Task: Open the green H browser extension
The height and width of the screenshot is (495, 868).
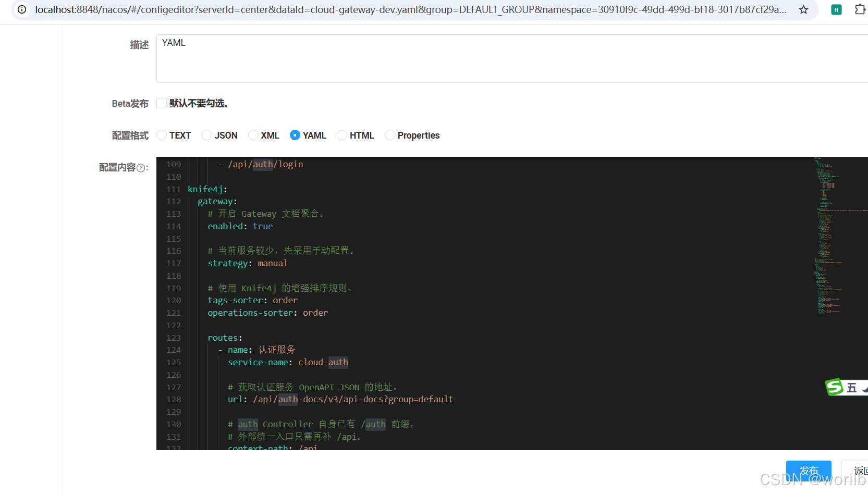Action: click(836, 9)
